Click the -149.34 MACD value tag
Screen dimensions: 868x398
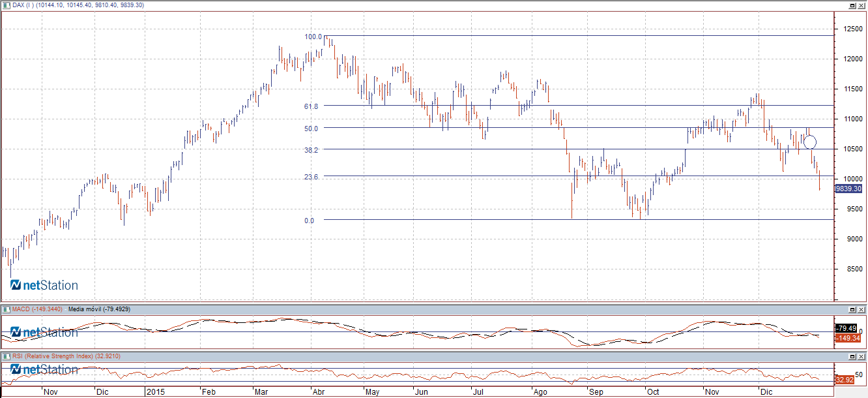849,338
